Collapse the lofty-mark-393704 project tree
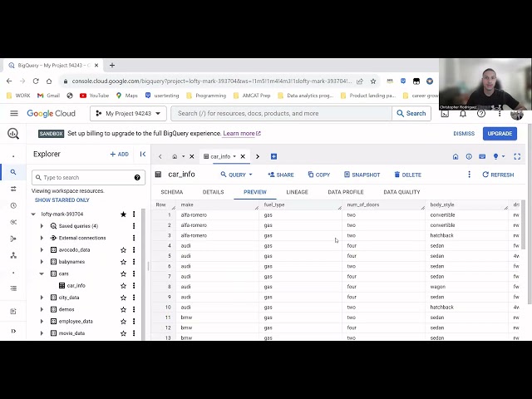The height and width of the screenshot is (399, 532). coord(33,214)
